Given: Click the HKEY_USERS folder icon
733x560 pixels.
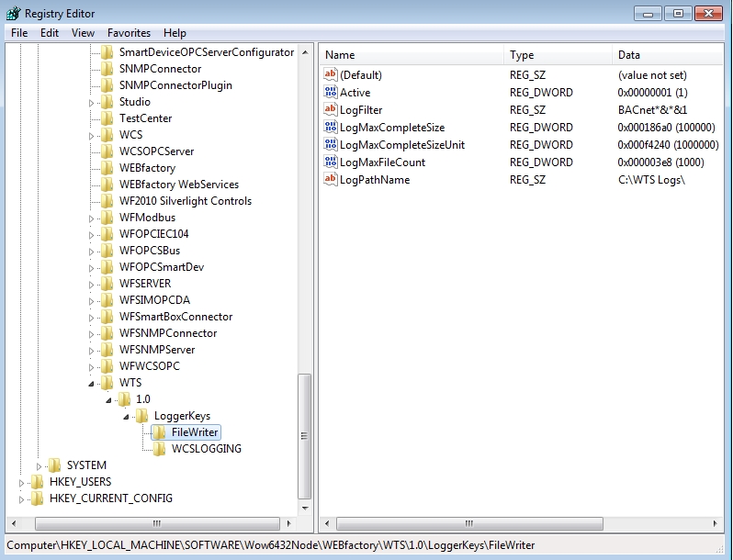Looking at the screenshot, I should (x=38, y=482).
